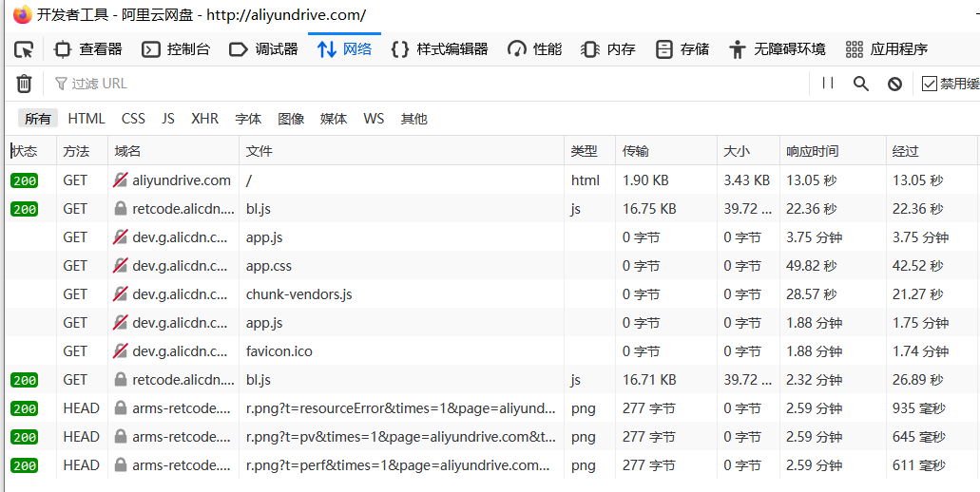
Task: Switch to the 控制台 console tab
Action: (176, 49)
